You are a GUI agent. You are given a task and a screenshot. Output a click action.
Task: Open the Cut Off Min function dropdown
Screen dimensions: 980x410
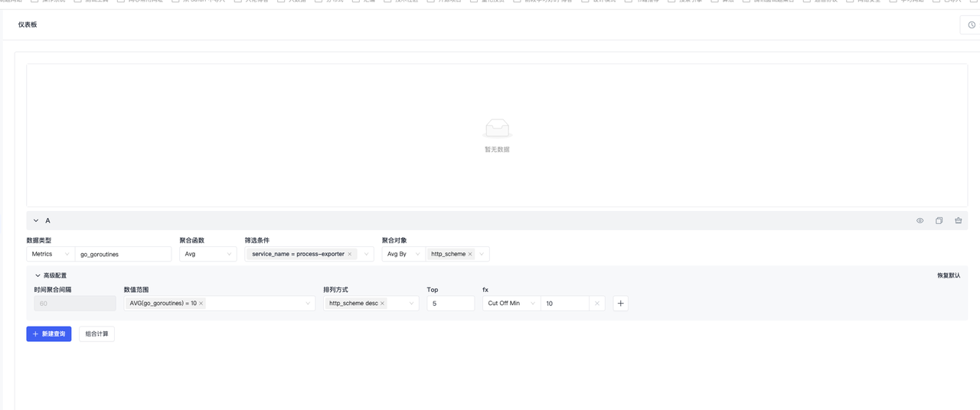[x=511, y=304]
